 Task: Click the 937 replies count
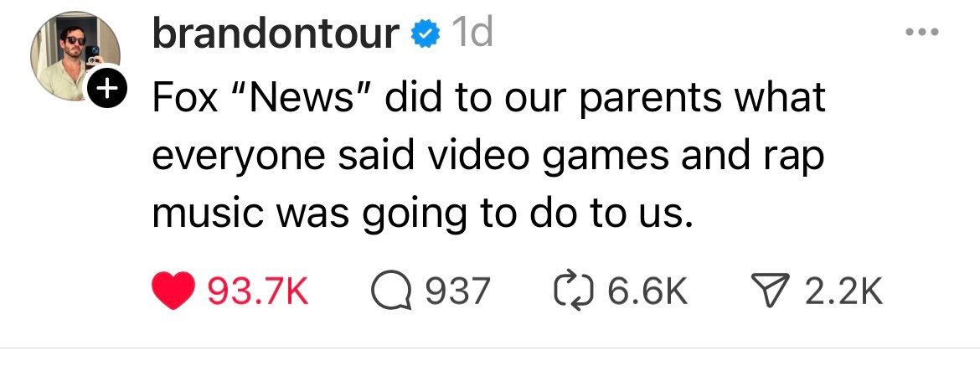pyautogui.click(x=457, y=291)
